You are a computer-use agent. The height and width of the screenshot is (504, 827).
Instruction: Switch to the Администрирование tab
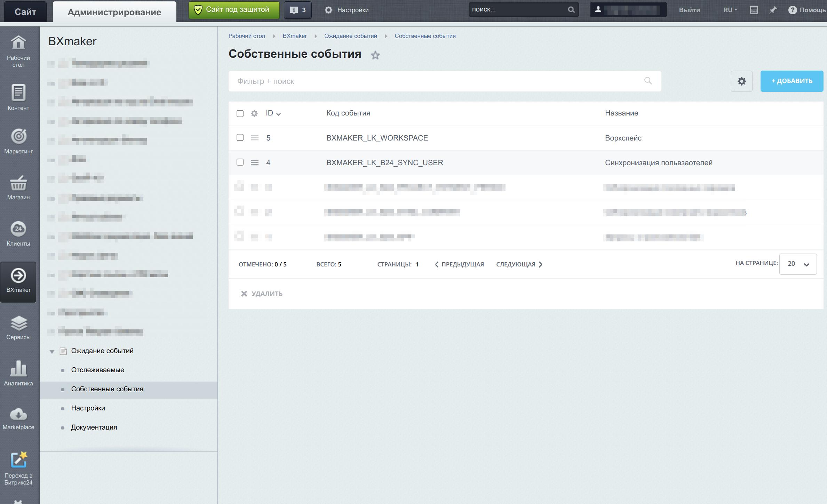(x=114, y=12)
